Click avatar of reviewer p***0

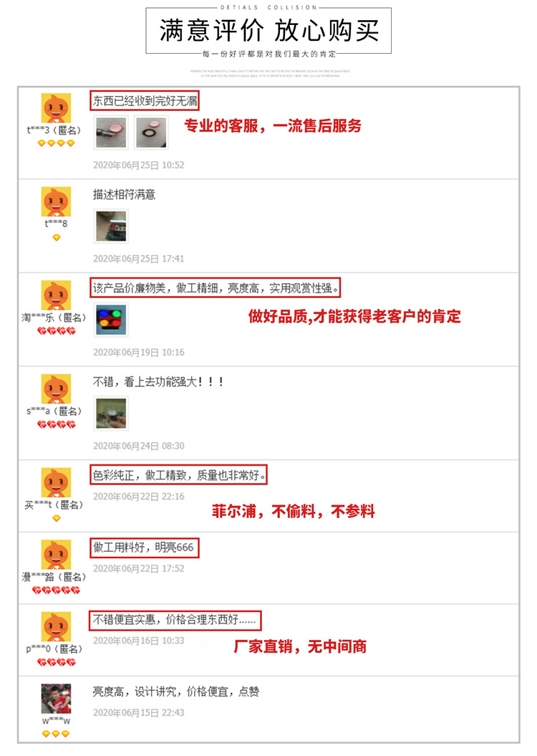(x=57, y=626)
